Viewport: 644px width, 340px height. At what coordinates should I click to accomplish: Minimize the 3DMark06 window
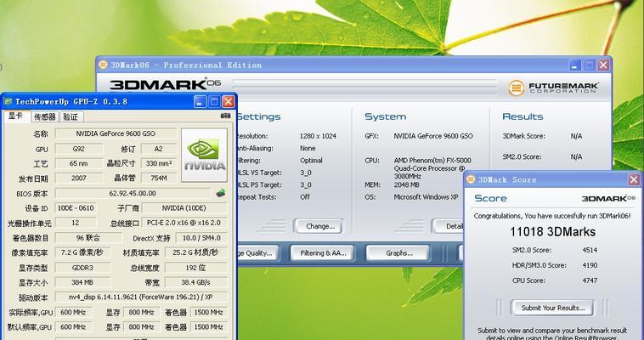[575, 65]
